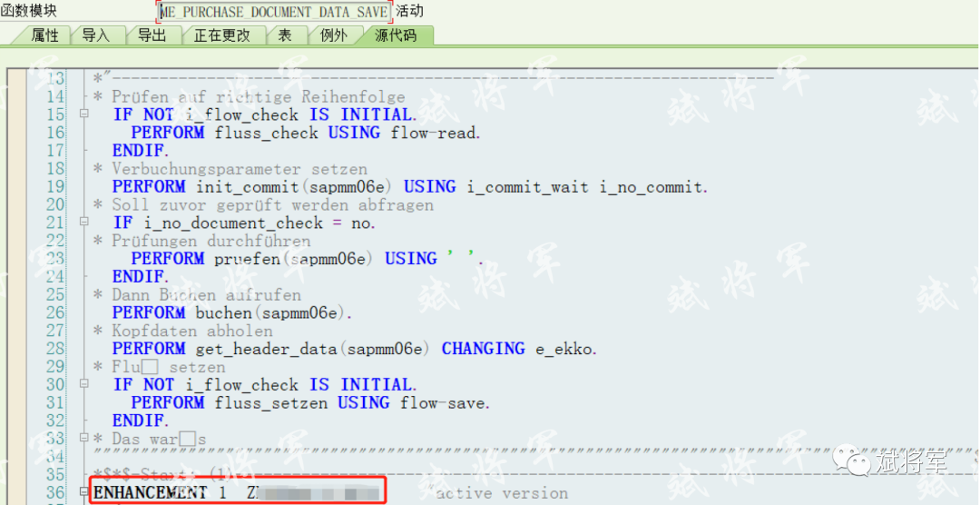Open the 属性 tab

coord(44,35)
